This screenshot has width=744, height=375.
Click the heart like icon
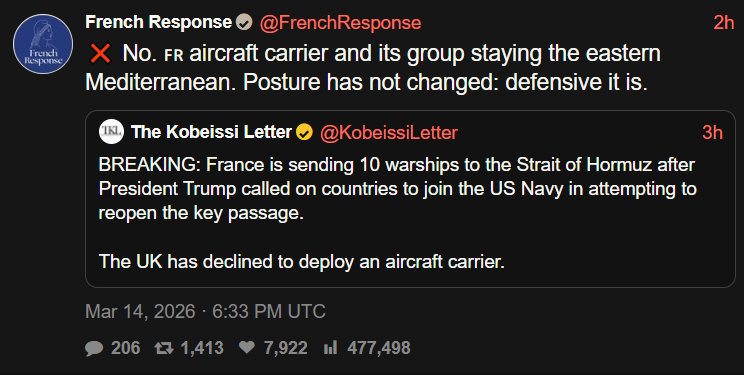pyautogui.click(x=246, y=348)
